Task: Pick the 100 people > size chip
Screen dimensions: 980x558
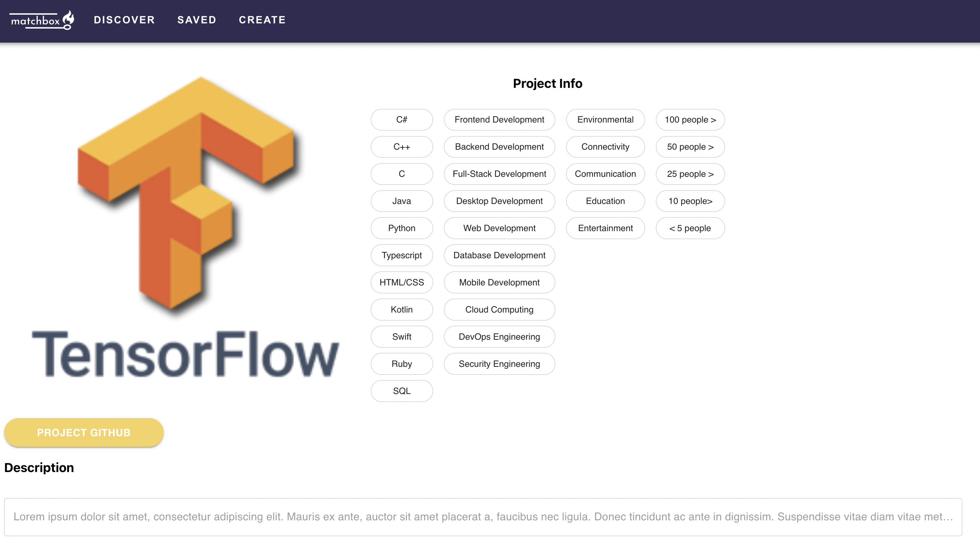Action: 690,120
